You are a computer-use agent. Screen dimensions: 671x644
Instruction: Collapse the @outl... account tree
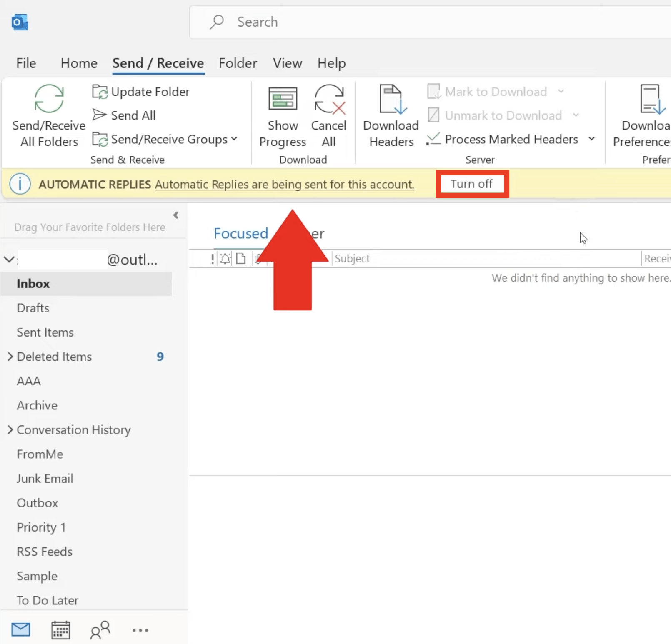point(9,260)
